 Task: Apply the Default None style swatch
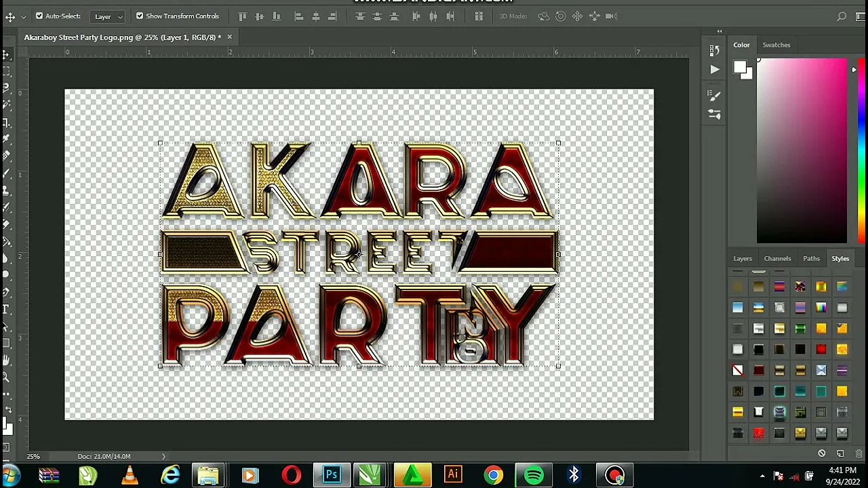point(738,370)
